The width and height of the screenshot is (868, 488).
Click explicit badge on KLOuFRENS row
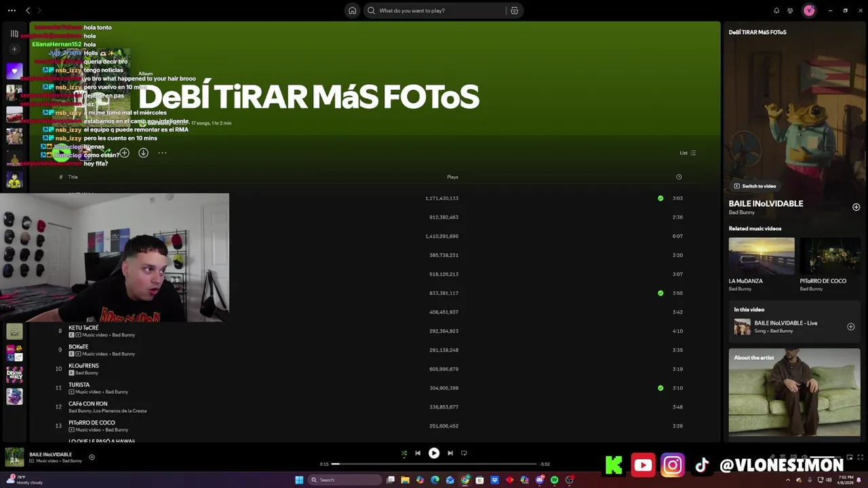coord(71,373)
